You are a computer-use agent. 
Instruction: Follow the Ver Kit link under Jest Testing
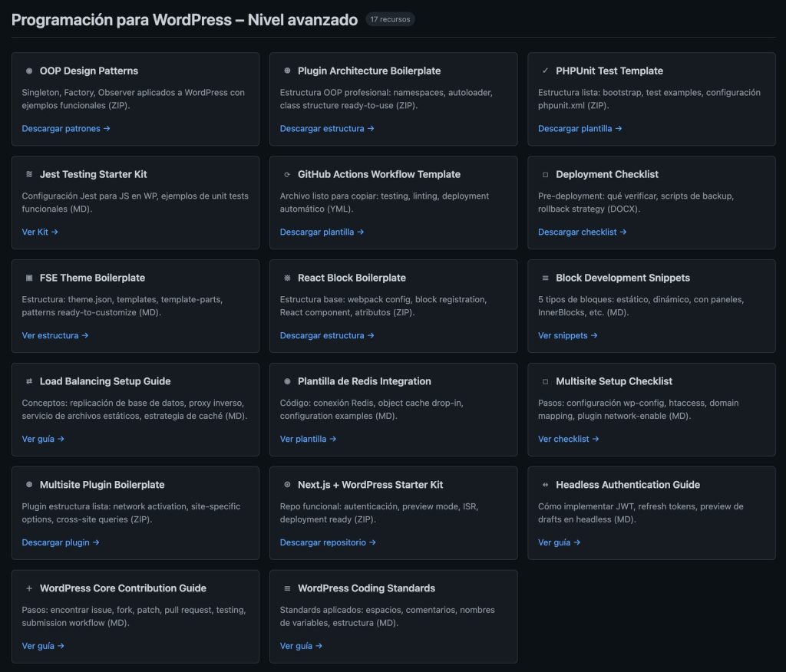pyautogui.click(x=39, y=232)
